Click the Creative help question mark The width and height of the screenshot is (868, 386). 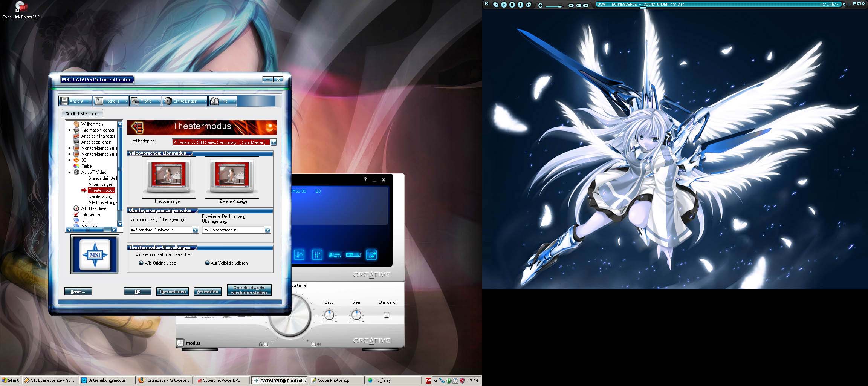coord(365,179)
